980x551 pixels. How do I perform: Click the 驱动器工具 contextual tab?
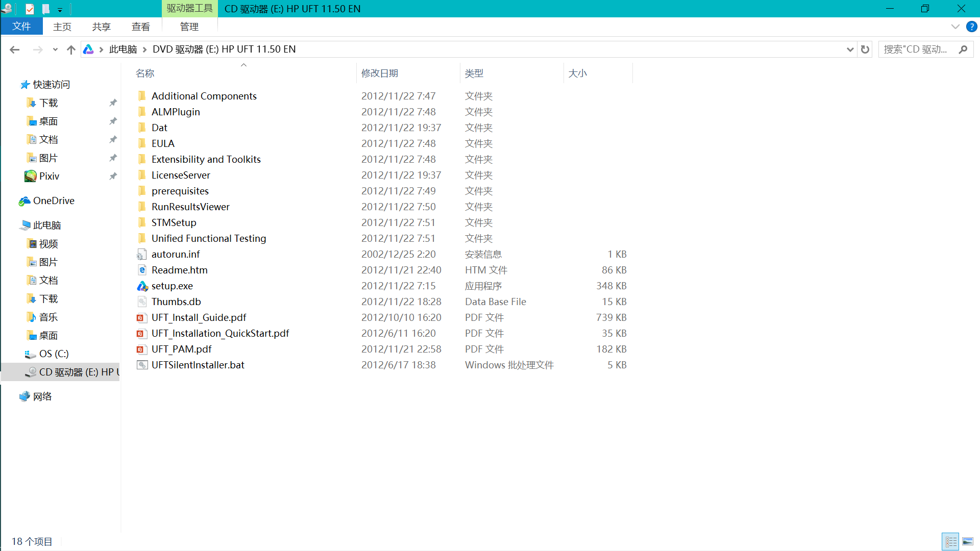189,9
